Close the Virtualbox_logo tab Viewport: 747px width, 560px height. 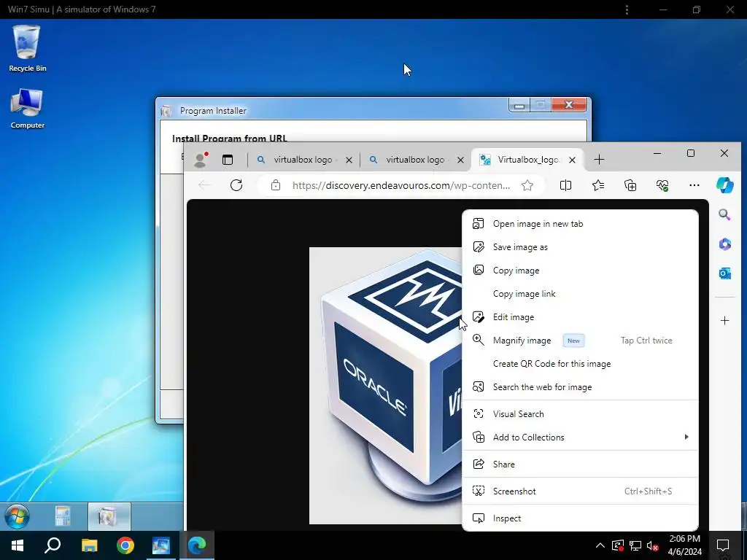click(x=572, y=160)
